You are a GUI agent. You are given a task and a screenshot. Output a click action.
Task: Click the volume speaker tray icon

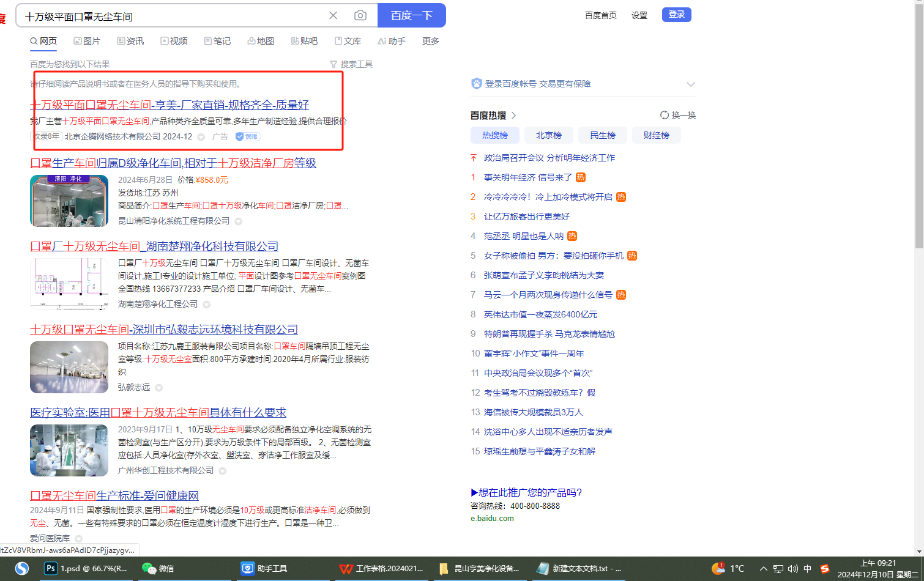click(793, 569)
